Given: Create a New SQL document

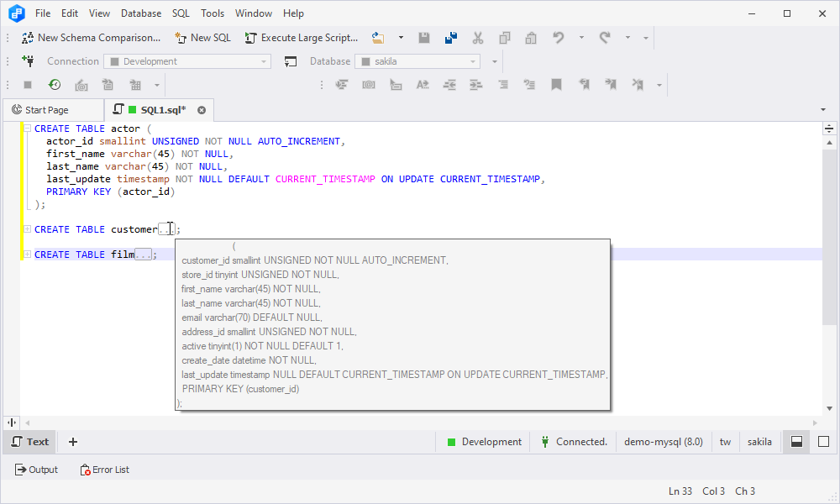Looking at the screenshot, I should click(202, 38).
